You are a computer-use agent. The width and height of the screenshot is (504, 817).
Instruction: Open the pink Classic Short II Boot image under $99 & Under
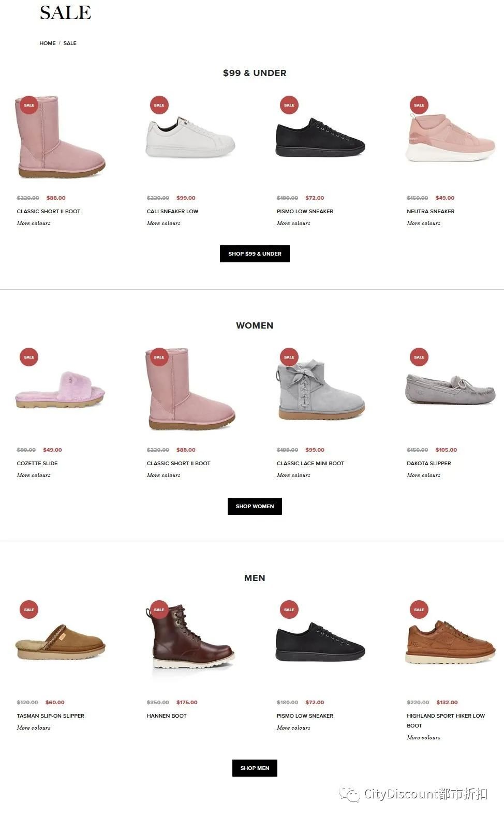pos(61,137)
